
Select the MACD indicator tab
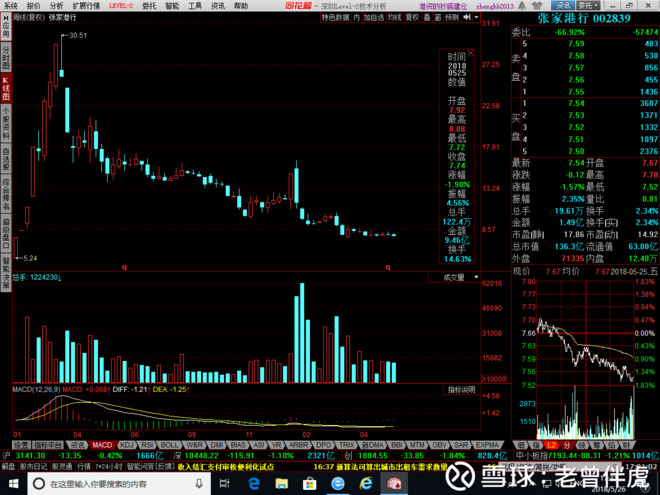[x=102, y=445]
